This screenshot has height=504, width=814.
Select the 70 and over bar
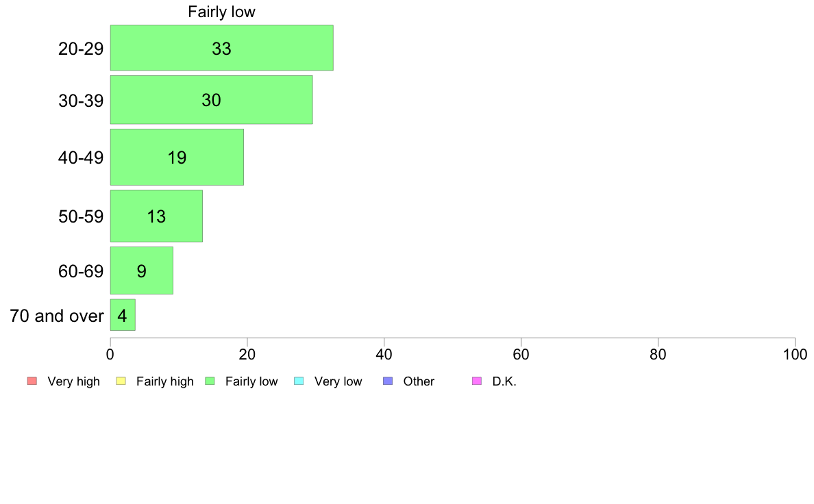coord(123,314)
